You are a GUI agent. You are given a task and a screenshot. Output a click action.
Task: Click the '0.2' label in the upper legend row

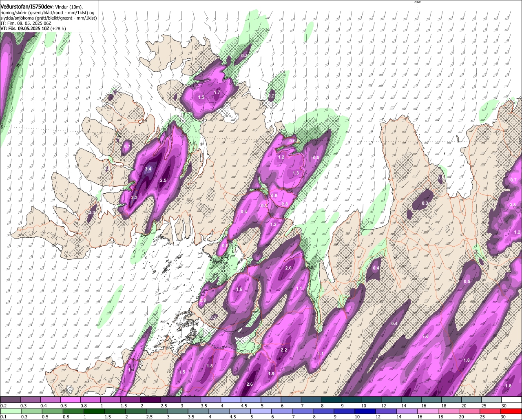point(3,406)
